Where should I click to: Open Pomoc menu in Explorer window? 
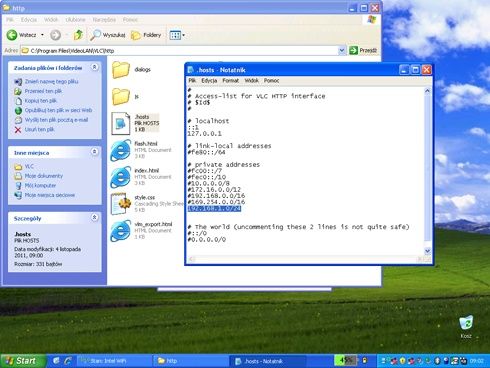coord(130,20)
